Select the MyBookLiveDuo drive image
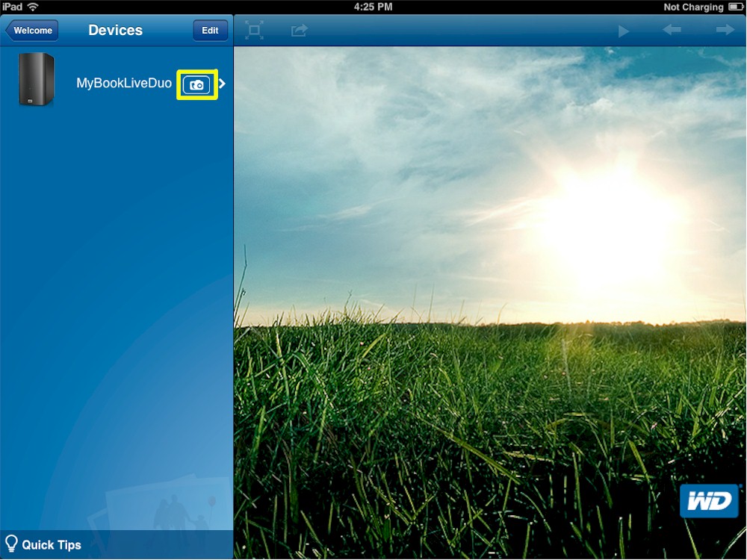Image resolution: width=747 pixels, height=560 pixels. [36, 78]
